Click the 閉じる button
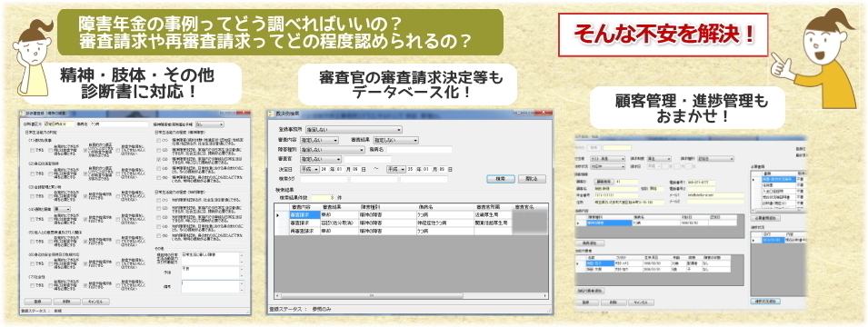The height and width of the screenshot is (327, 868). [x=532, y=179]
